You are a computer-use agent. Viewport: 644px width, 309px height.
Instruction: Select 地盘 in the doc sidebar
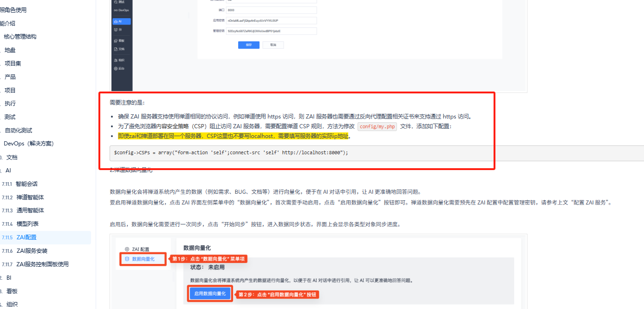tap(10, 50)
